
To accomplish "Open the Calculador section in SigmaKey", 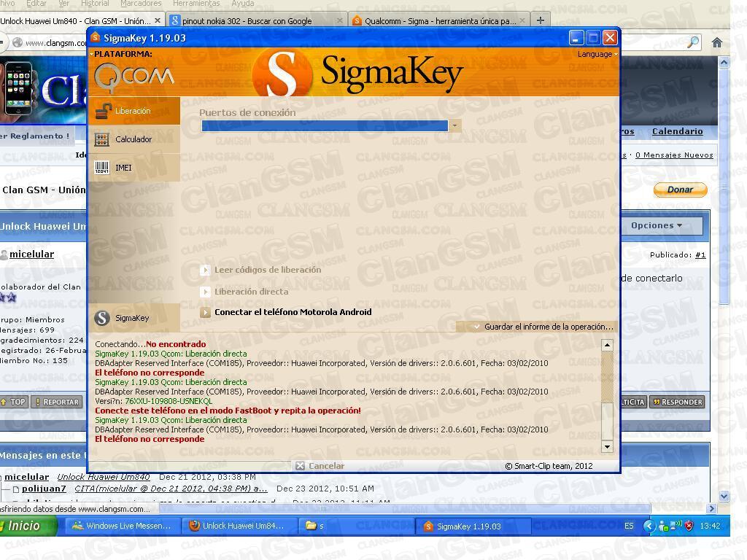I will [x=134, y=139].
